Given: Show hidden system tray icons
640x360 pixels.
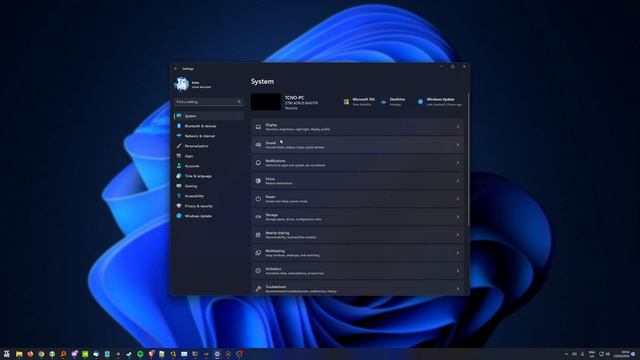Looking at the screenshot, I should [x=566, y=354].
